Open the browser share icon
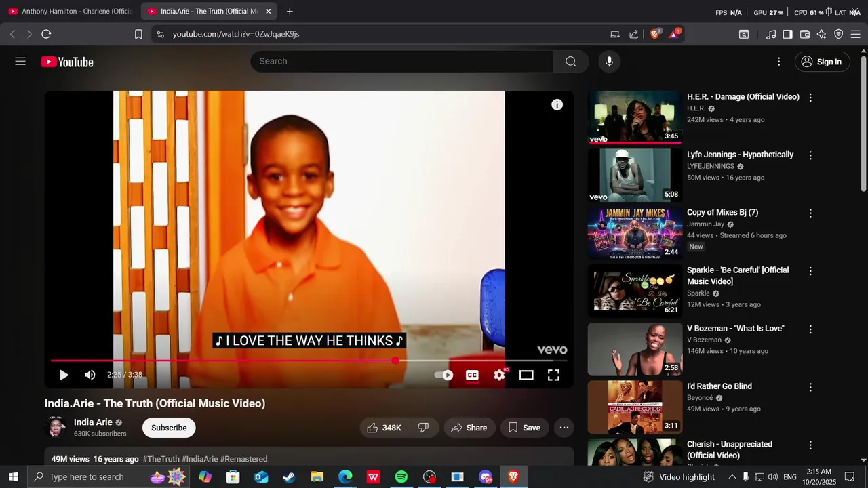Viewport: 868px width, 488px height. click(634, 34)
